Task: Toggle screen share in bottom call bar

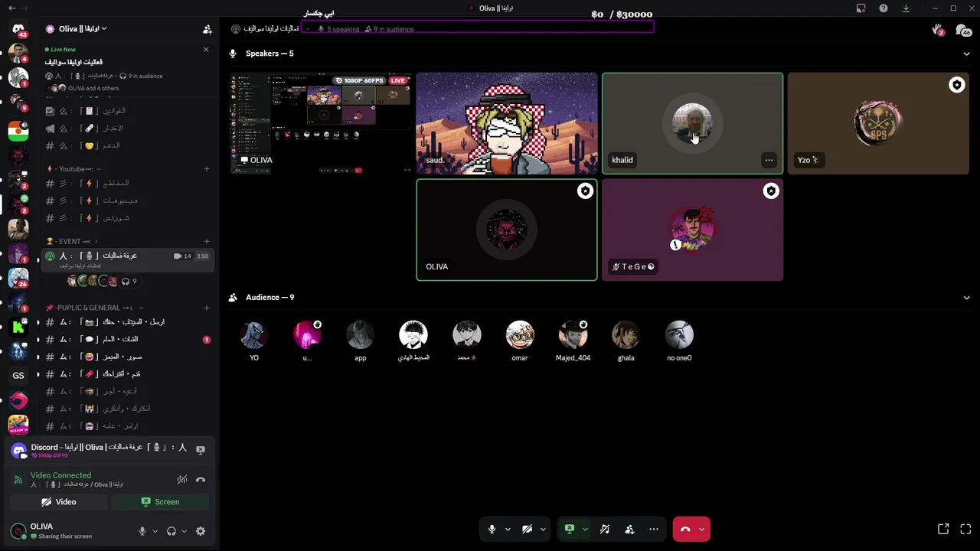Action: tap(569, 529)
